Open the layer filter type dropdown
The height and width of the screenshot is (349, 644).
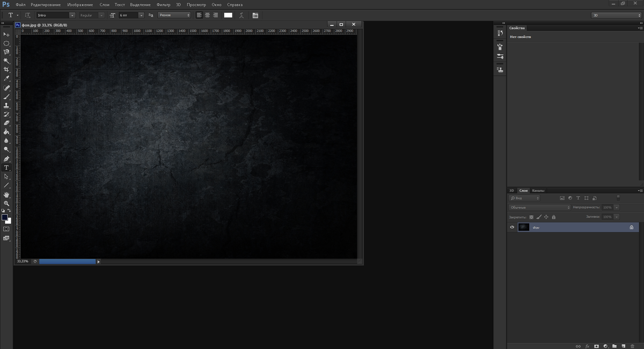524,198
